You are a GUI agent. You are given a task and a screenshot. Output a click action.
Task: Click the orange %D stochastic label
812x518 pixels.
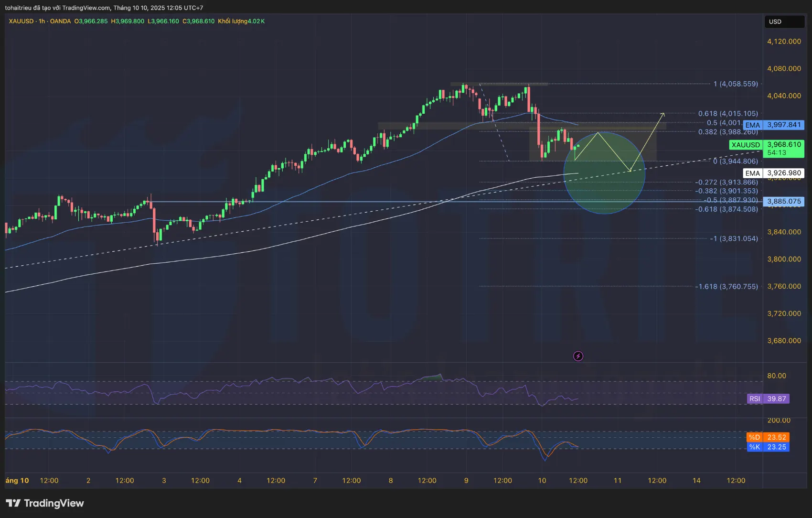pos(754,437)
